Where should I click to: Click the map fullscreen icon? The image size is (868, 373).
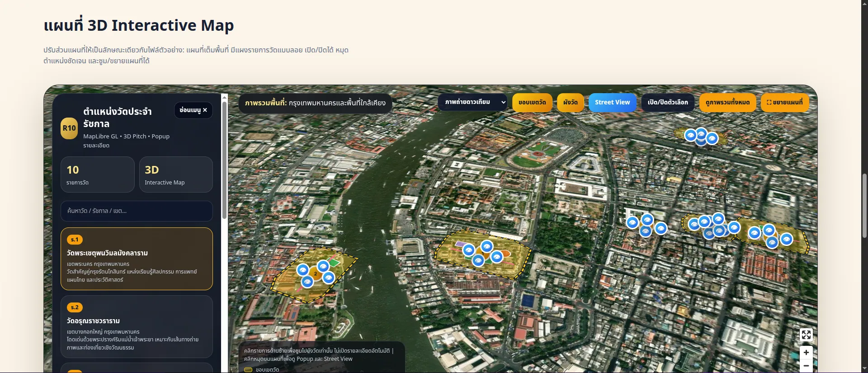806,335
